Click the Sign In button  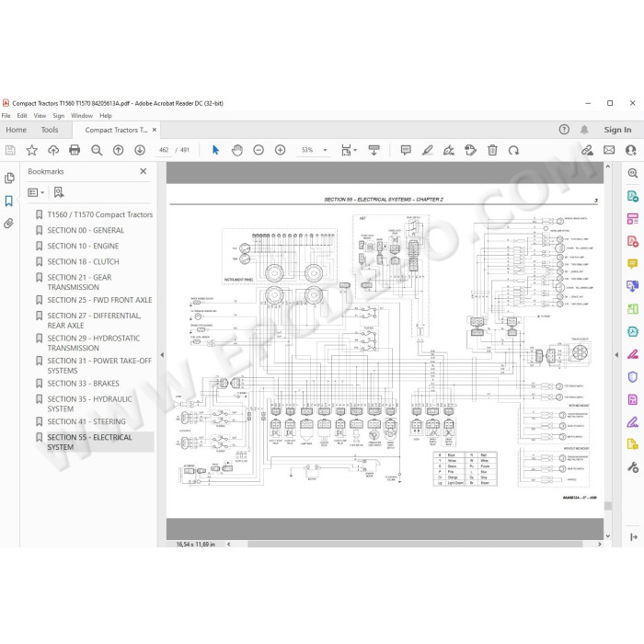coord(617,130)
